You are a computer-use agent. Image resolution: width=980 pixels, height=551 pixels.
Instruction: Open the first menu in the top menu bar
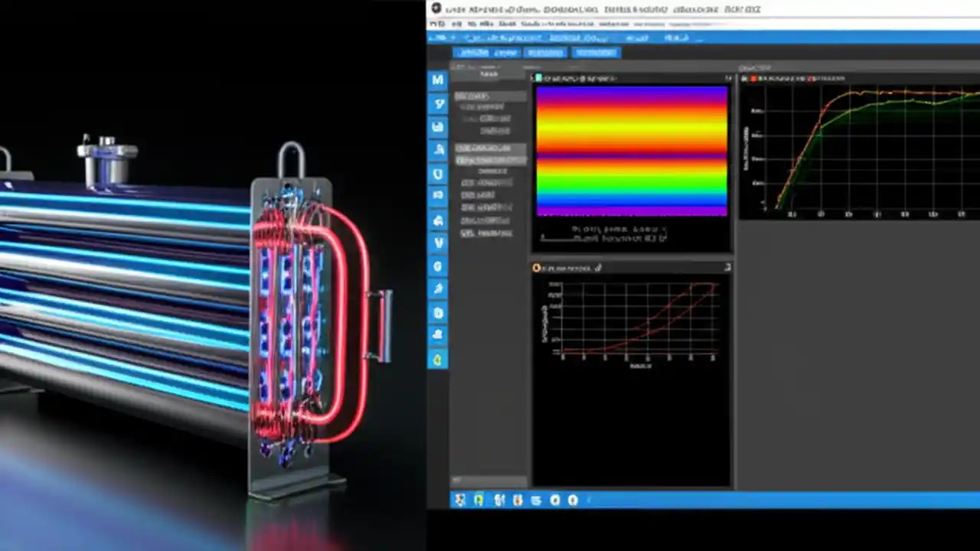click(x=435, y=24)
